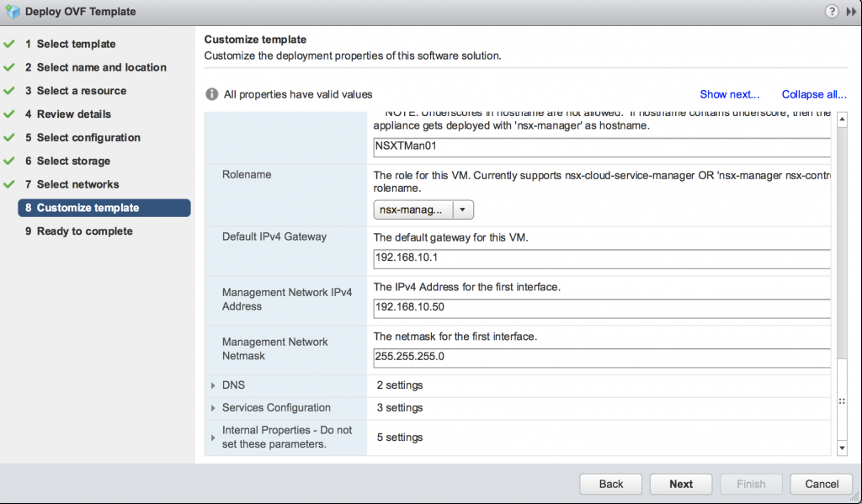The width and height of the screenshot is (862, 504).
Task: Click the Show next... link
Action: coord(730,94)
